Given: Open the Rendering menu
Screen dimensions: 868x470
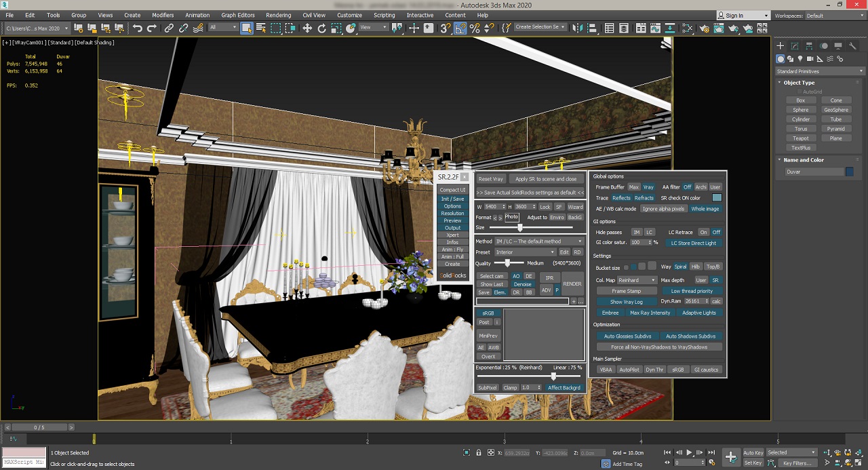Looking at the screenshot, I should tap(278, 15).
